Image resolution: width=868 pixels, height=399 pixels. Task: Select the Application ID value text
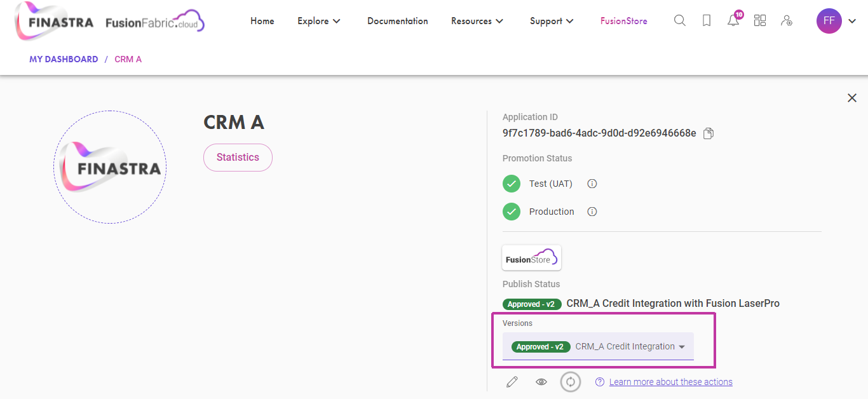pyautogui.click(x=599, y=133)
